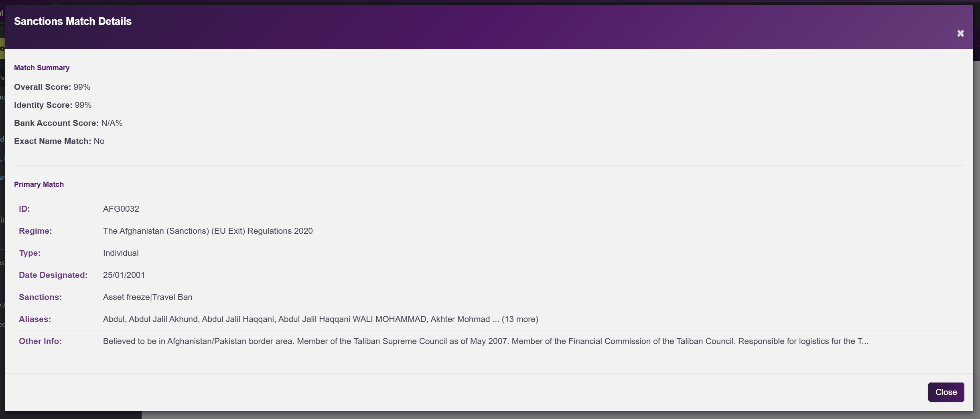Screen dimensions: 980x419
Task: Select the Date Designated value 25/01/2001
Action: 124,275
